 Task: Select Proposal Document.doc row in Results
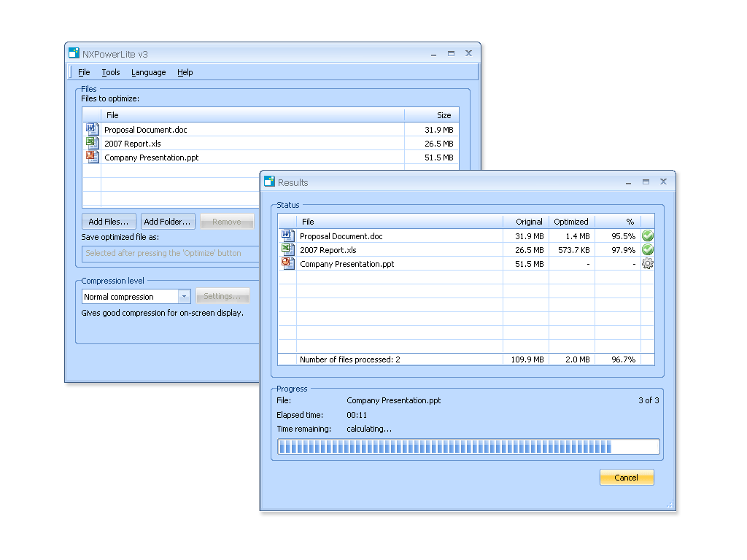(466, 236)
